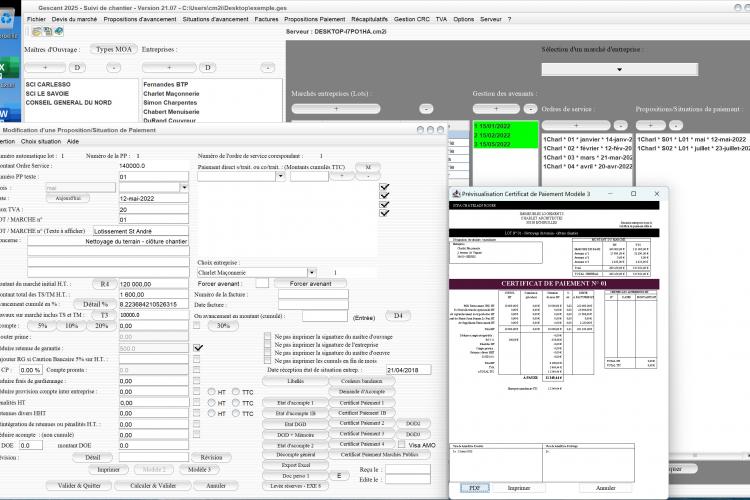Click the Modèle 3 button

(x=199, y=470)
